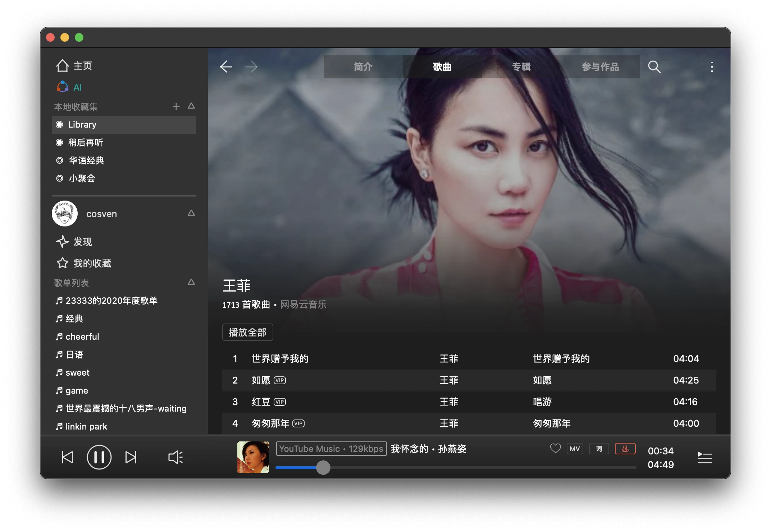Switch to the 专辑 tab
The height and width of the screenshot is (532, 771).
point(521,67)
